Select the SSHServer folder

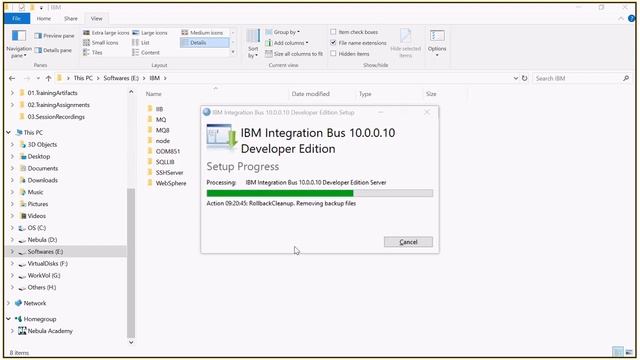(169, 173)
